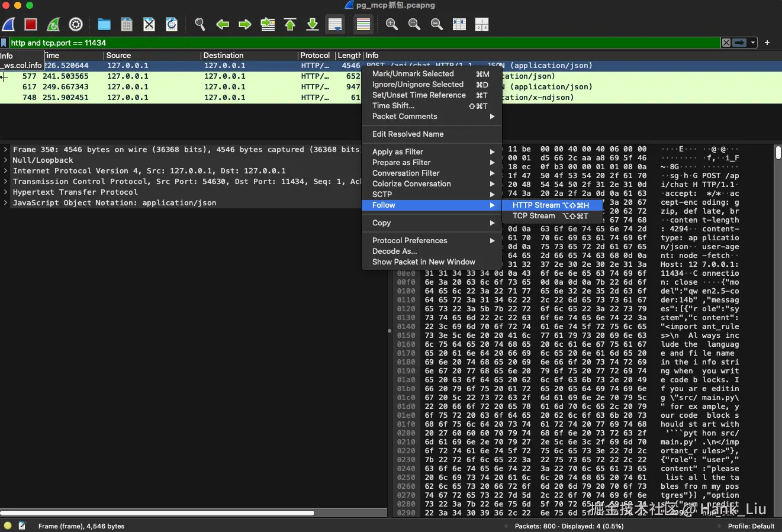782x532 pixels.
Task: Reload this capture file icon
Action: click(x=172, y=24)
